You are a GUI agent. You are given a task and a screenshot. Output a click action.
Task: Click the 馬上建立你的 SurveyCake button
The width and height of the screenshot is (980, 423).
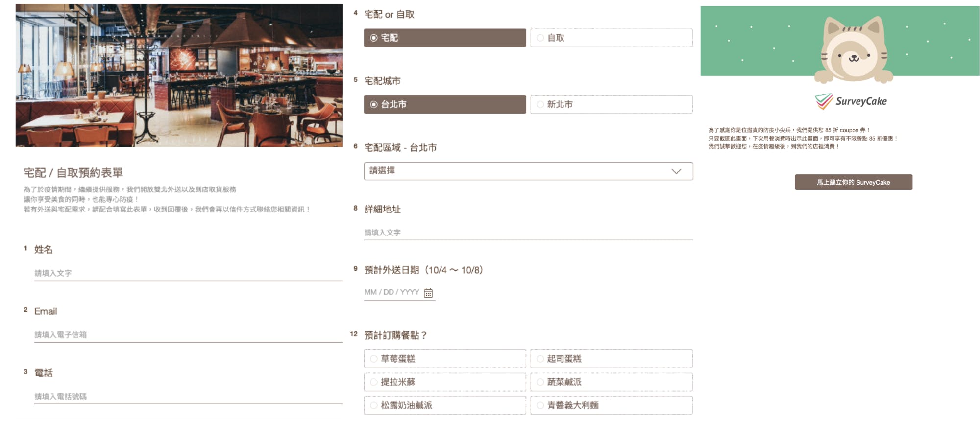pos(854,182)
